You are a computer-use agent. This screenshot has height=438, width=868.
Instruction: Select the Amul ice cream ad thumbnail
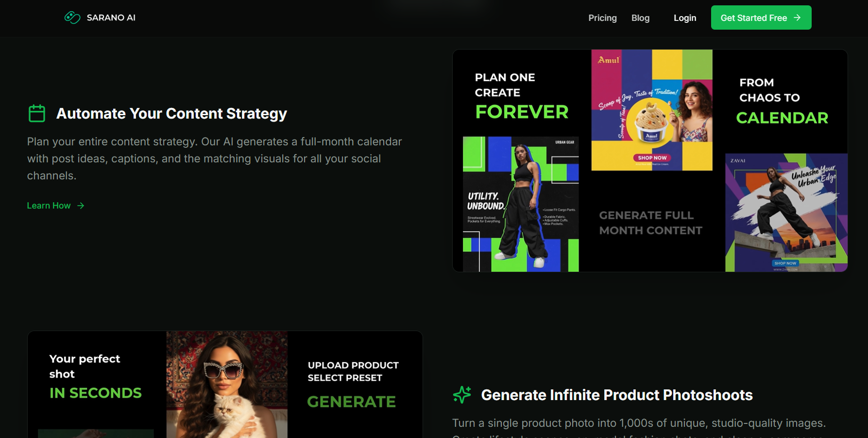[x=651, y=110]
